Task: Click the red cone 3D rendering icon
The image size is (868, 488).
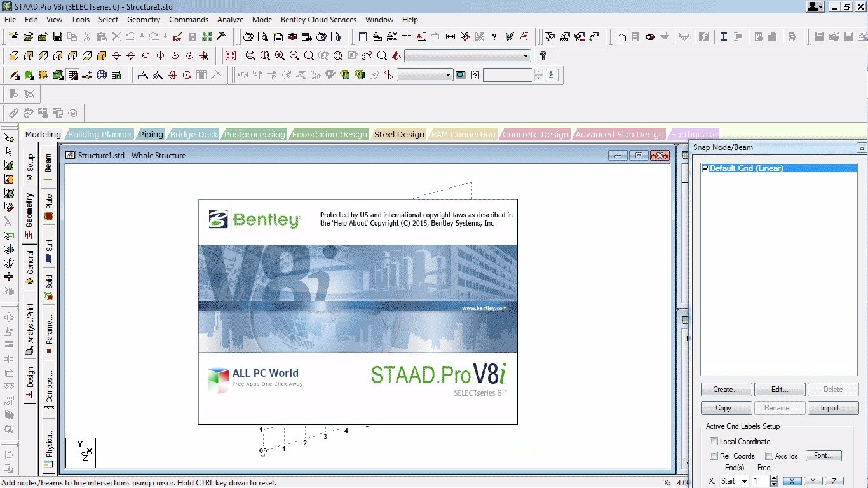Action: point(397,56)
